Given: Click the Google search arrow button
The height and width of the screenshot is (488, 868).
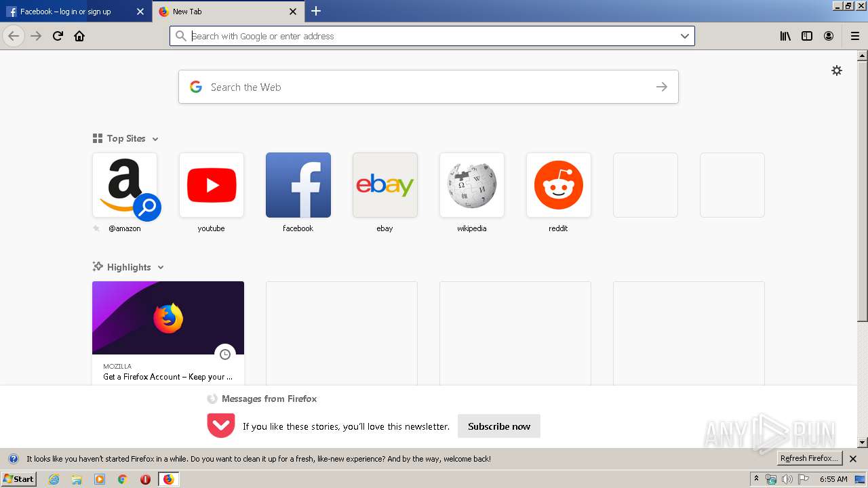Looking at the screenshot, I should click(x=662, y=87).
